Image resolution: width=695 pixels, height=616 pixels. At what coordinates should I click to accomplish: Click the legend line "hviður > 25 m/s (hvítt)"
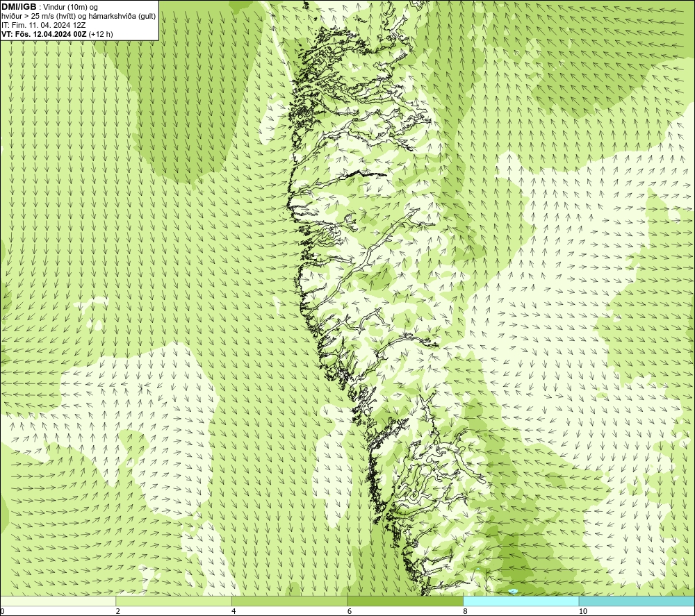pyautogui.click(x=38, y=16)
